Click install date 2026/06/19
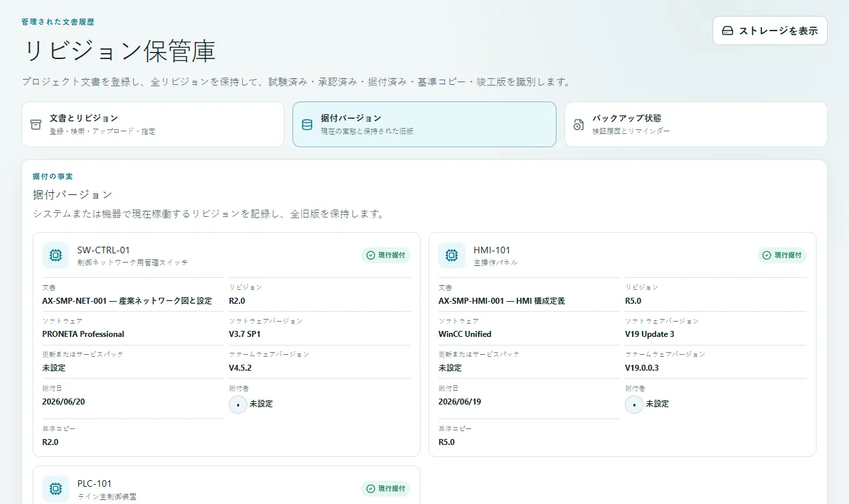 [x=460, y=401]
